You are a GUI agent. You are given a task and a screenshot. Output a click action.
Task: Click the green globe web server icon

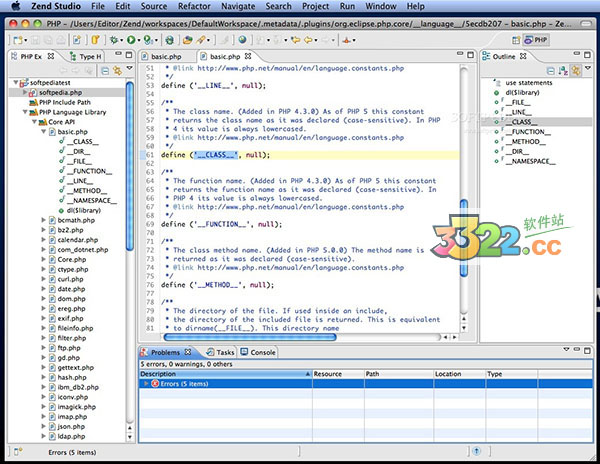tap(169, 40)
